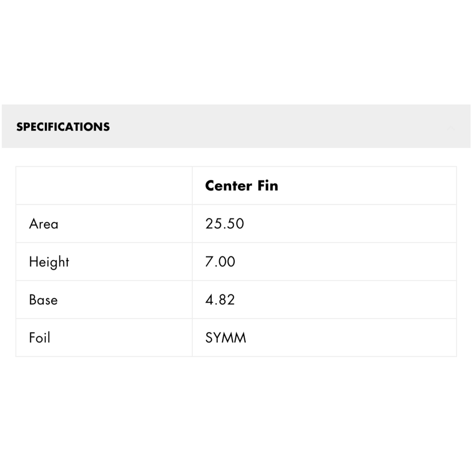The image size is (476, 476).
Task: Click empty space right of Center Fin
Action: point(365,186)
